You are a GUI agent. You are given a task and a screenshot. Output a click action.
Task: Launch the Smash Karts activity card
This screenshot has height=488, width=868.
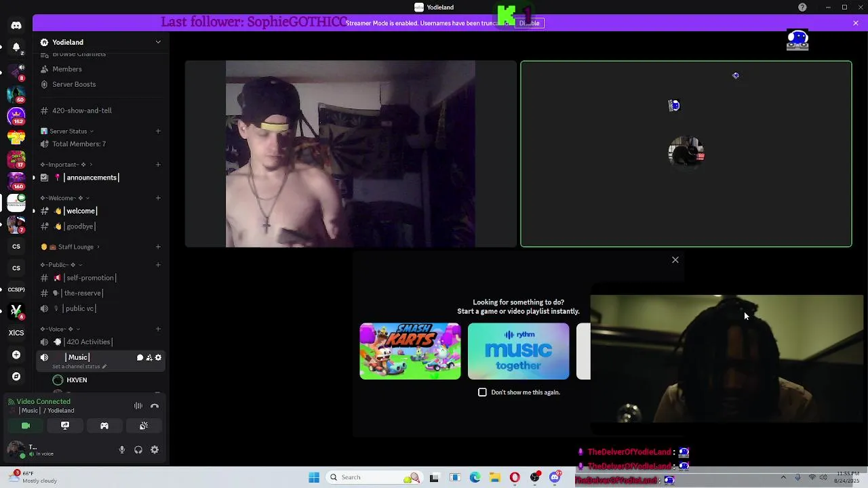pos(410,351)
